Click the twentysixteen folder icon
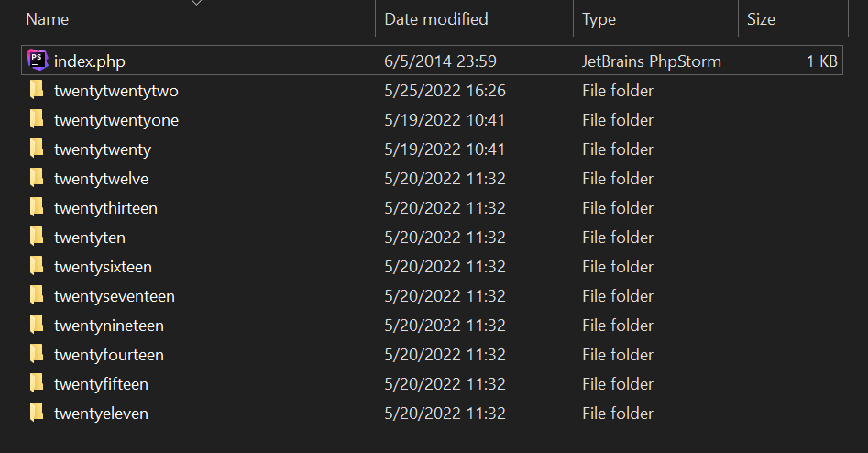Screen dimensions: 868x453 pos(37,267)
